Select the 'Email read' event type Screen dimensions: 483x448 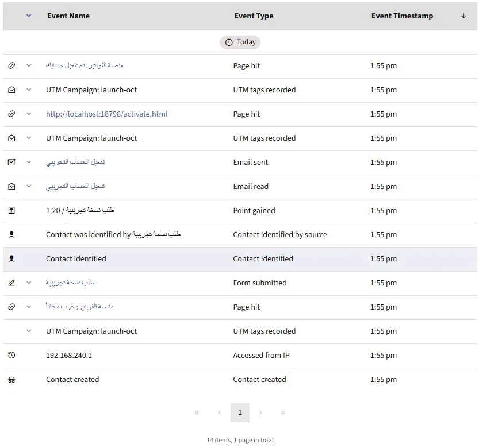251,187
